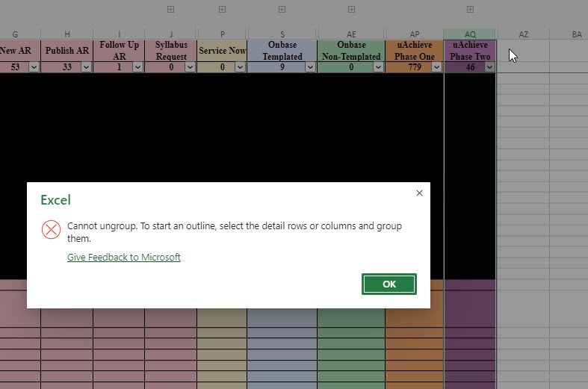
Task: Select column BA header
Action: click(x=569, y=34)
